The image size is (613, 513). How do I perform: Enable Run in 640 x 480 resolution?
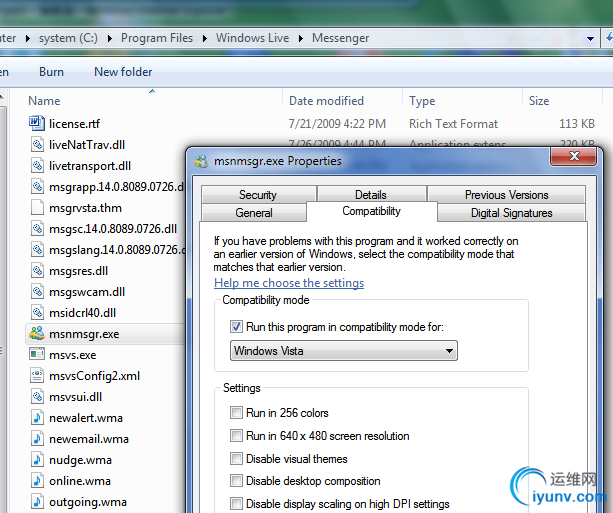[x=236, y=436]
